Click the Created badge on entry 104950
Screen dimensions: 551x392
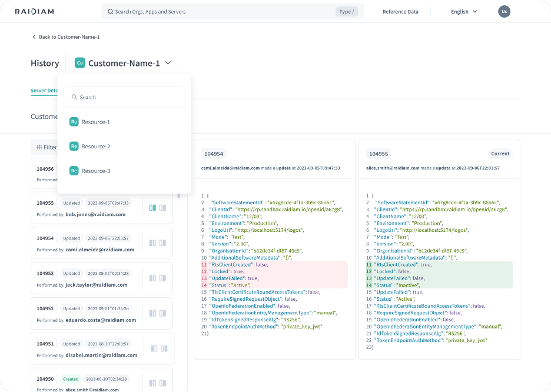[71, 379]
